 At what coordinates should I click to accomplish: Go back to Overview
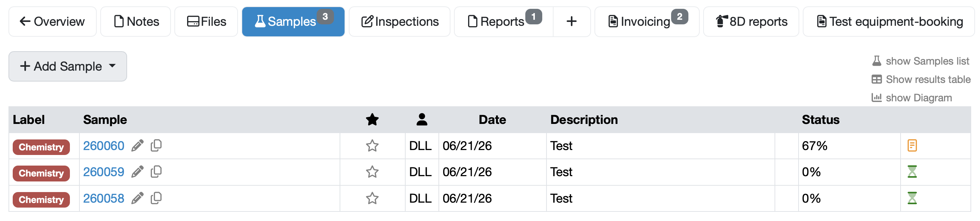[x=52, y=22]
